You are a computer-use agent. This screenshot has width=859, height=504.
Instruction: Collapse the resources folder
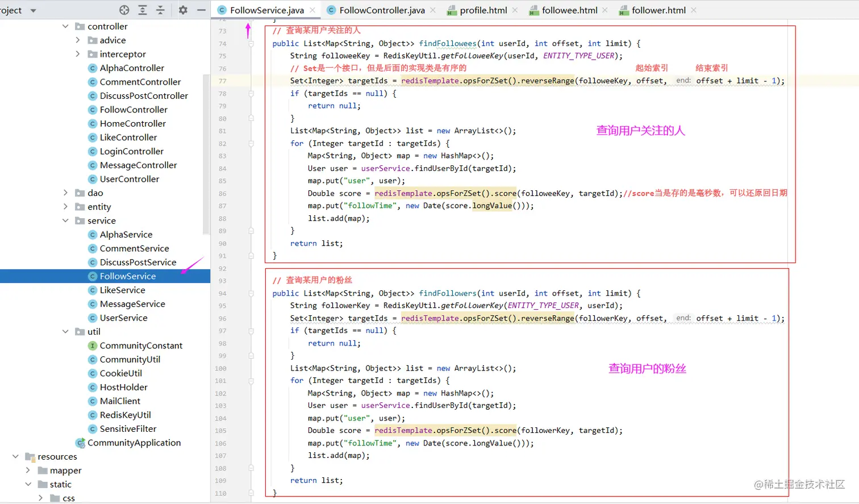tap(15, 456)
